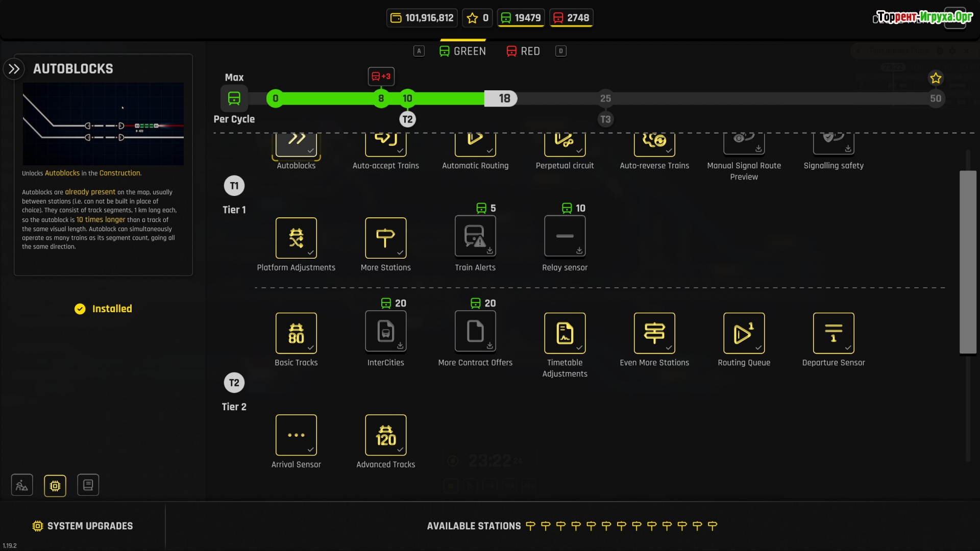Click the Arrival Sensor upgrade icon

(x=296, y=435)
